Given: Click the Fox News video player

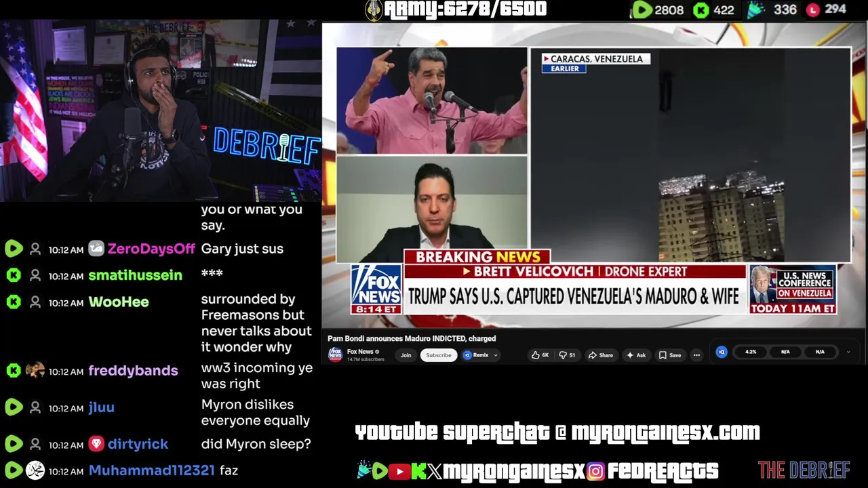Looking at the screenshot, I should 593,176.
